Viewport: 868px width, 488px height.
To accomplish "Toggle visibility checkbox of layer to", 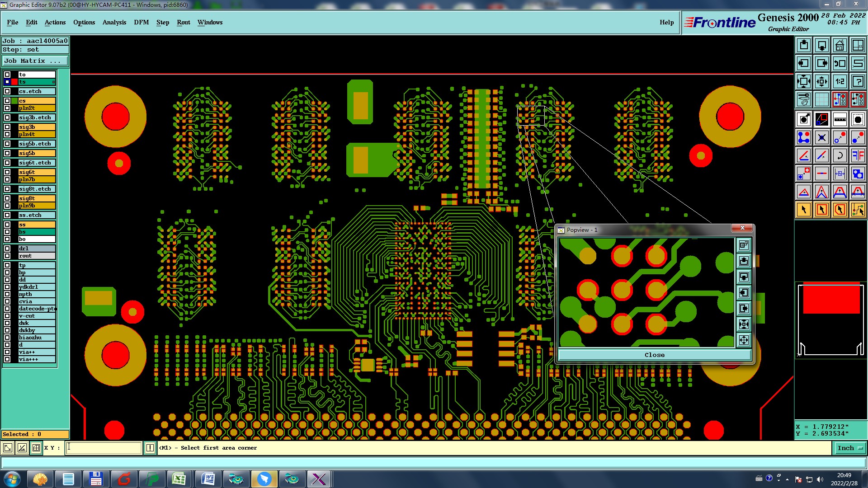I will click(7, 75).
